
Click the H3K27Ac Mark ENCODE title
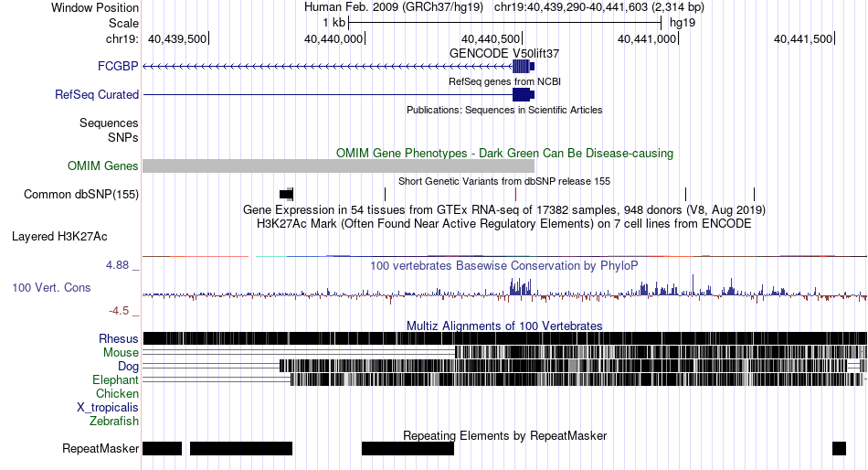tap(504, 223)
